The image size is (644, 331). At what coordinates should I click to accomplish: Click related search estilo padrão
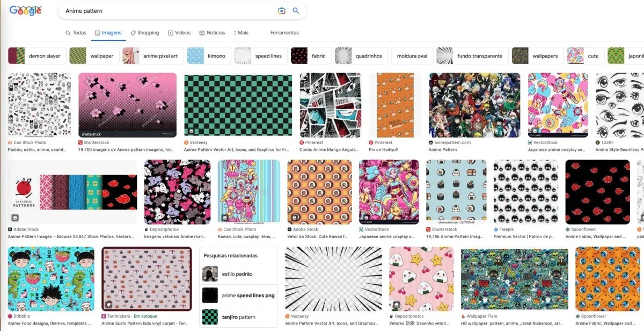point(238,274)
